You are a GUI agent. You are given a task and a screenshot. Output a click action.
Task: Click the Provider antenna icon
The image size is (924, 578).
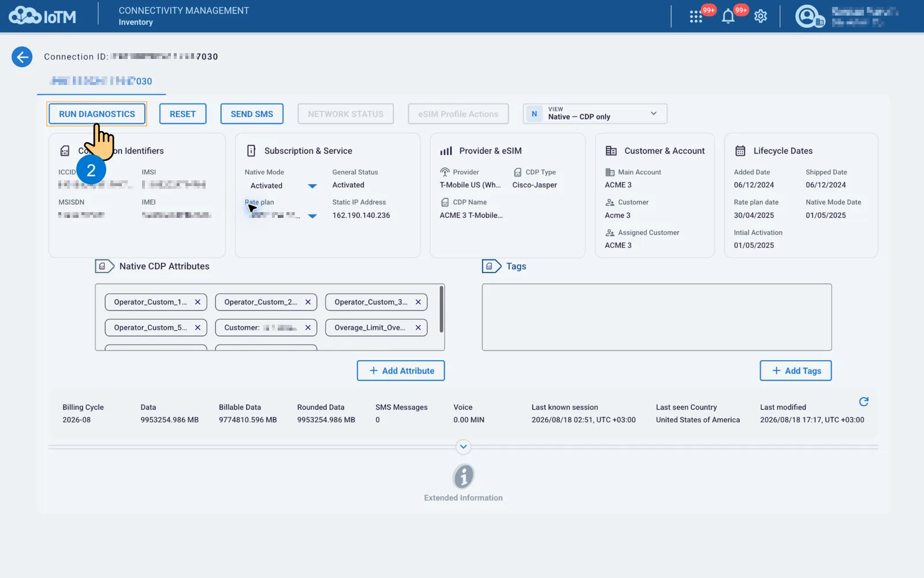[x=445, y=172]
